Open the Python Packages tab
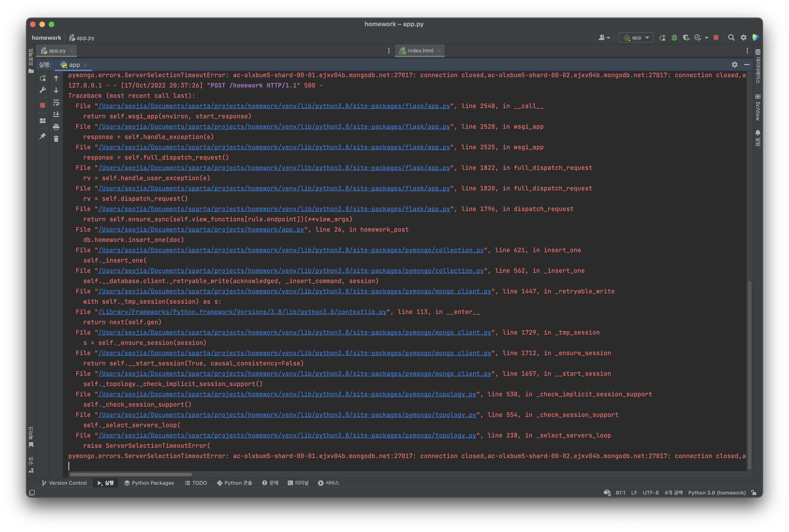Screen dimensions: 789x532 pos(149,483)
